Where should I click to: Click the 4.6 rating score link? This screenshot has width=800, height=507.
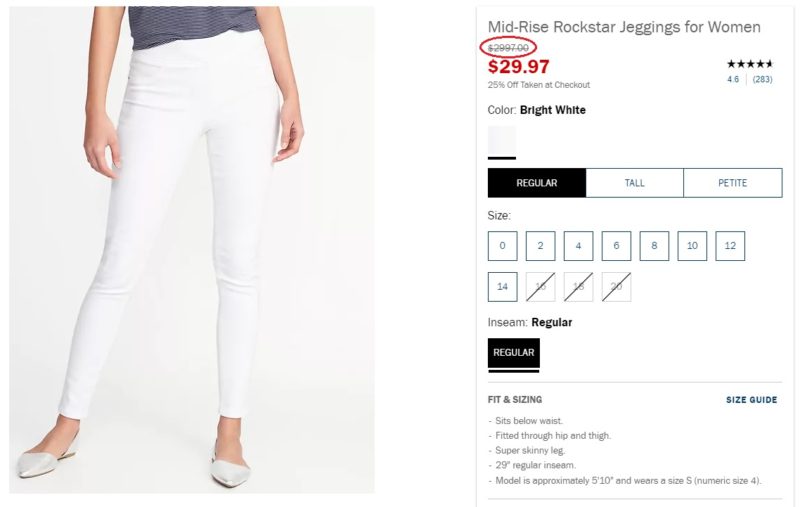[733, 80]
